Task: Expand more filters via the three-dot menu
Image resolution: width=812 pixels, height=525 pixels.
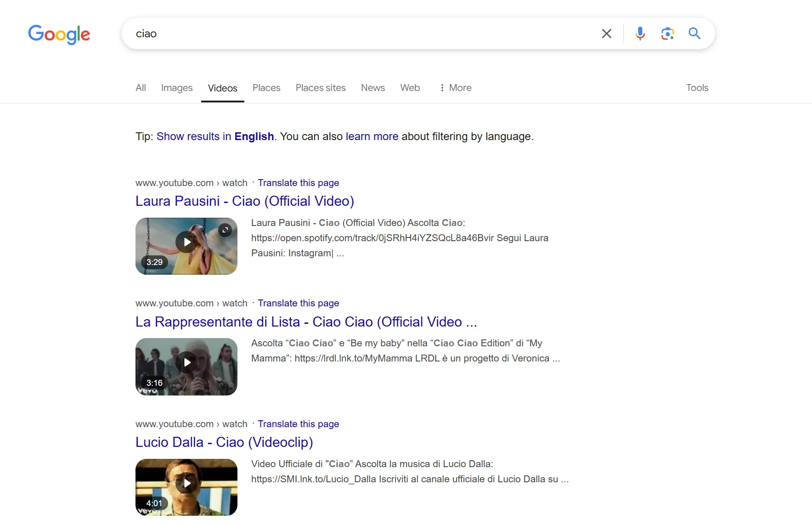Action: [x=442, y=88]
